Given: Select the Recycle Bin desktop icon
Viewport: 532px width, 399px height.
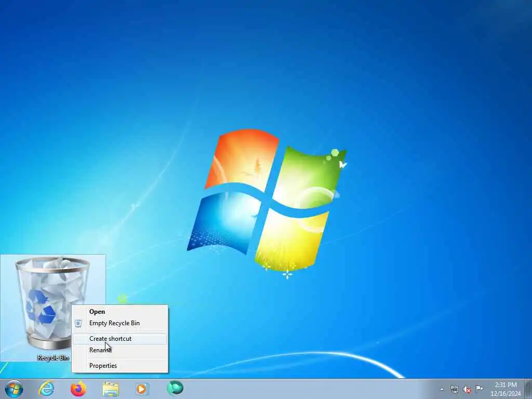Looking at the screenshot, I should [52, 308].
